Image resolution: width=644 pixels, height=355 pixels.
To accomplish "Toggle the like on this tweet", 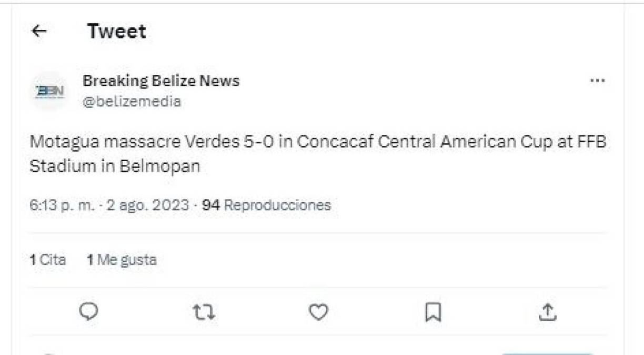I will point(318,312).
